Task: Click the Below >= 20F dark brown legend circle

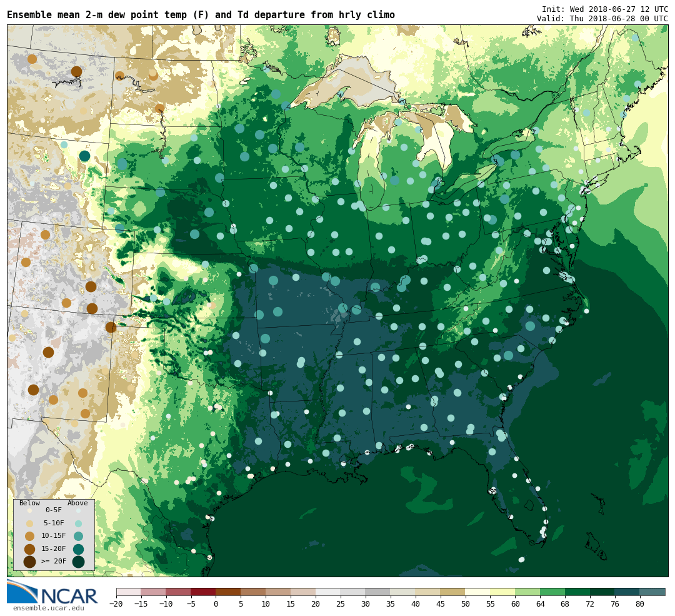Action: point(29,562)
